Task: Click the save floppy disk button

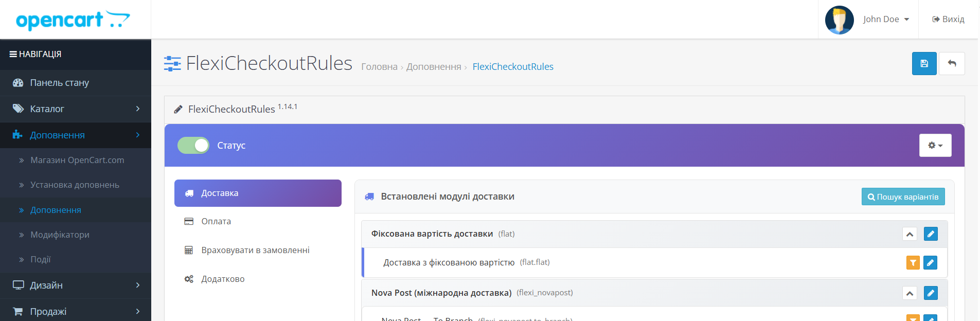Action: [x=924, y=64]
